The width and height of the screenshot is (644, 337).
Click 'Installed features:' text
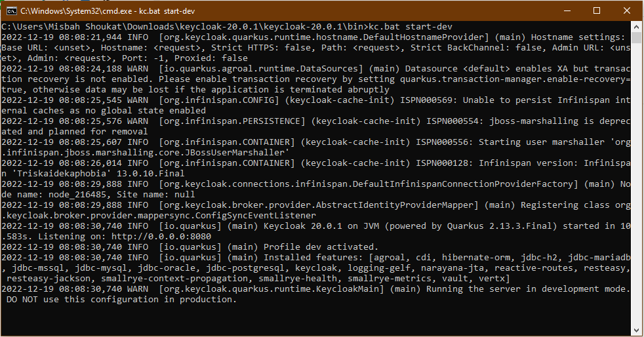[x=313, y=258]
